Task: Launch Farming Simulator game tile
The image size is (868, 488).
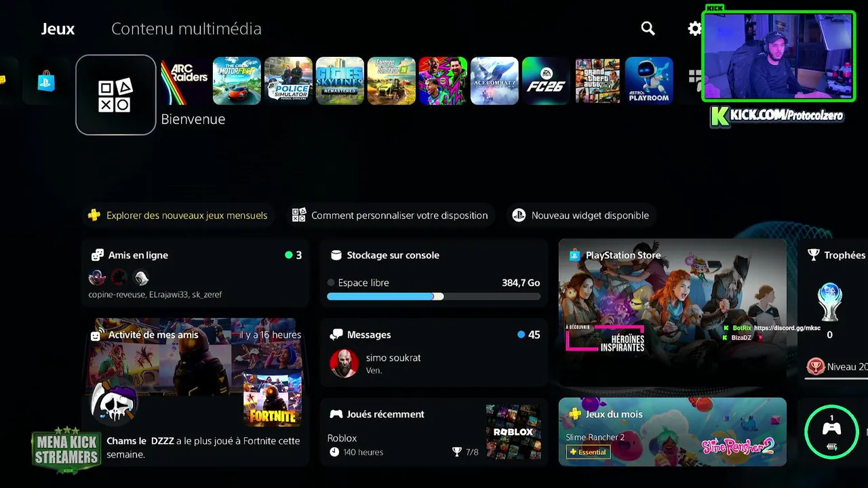Action: (391, 81)
